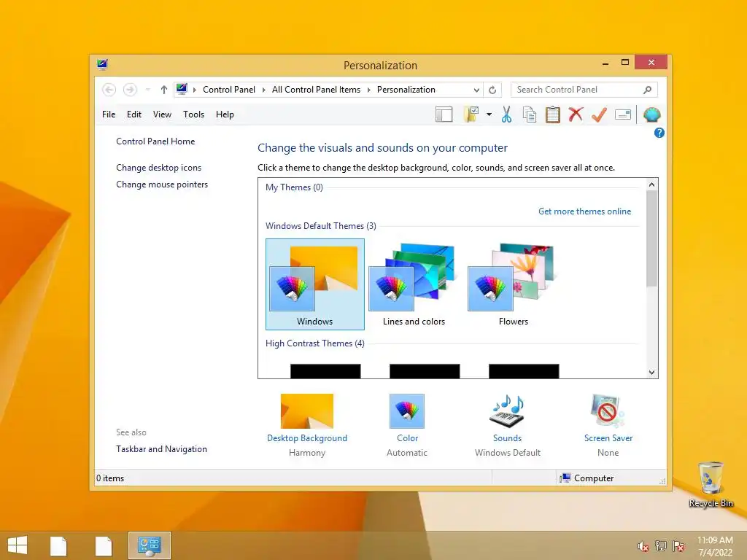Click the Cut scissors toolbar icon

[x=506, y=114]
